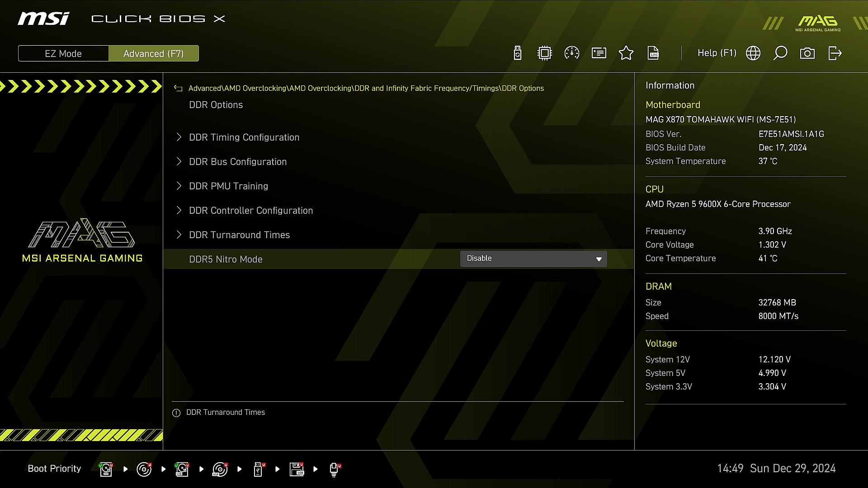Click the Favorites star icon
Image resolution: width=868 pixels, height=488 pixels.
point(626,53)
